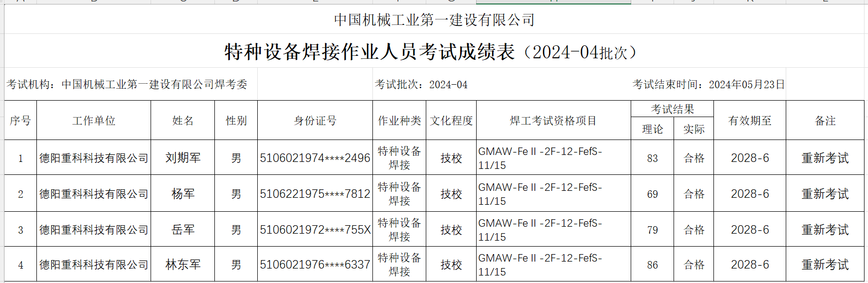Select 刘期军's practical result 合格
The width and height of the screenshot is (868, 283).
tap(694, 157)
